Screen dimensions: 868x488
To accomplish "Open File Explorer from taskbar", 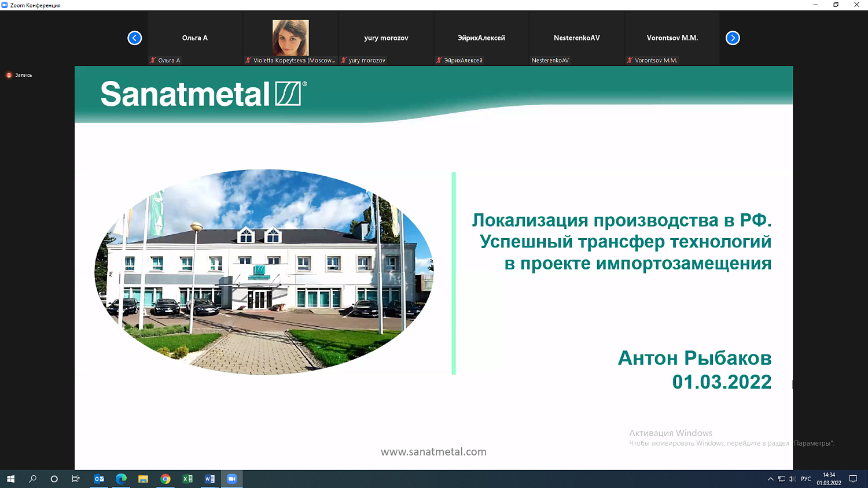I will 143,479.
